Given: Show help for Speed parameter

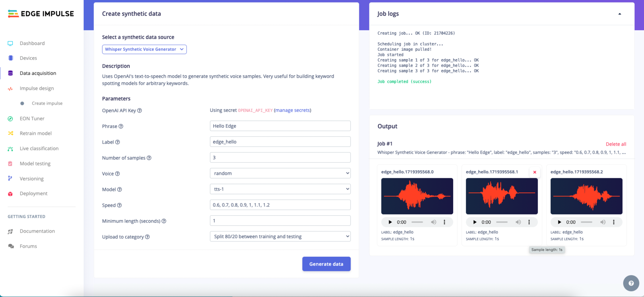Looking at the screenshot, I should [x=119, y=205].
